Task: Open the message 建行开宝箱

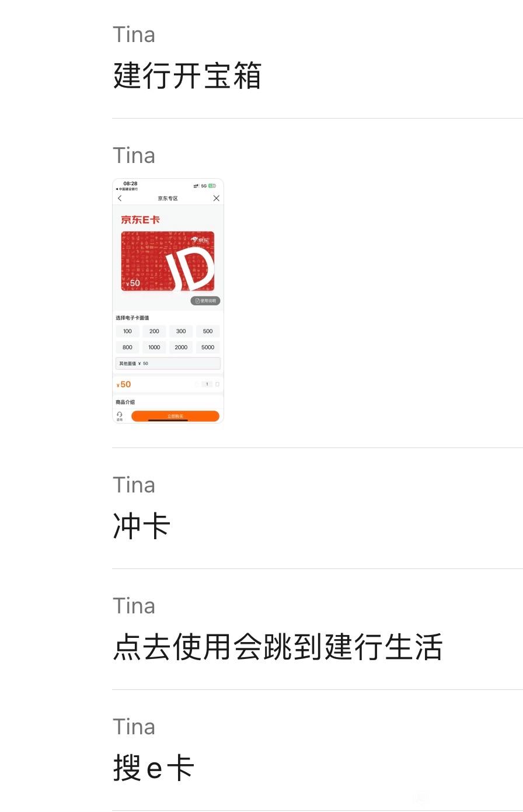Action: pos(187,76)
